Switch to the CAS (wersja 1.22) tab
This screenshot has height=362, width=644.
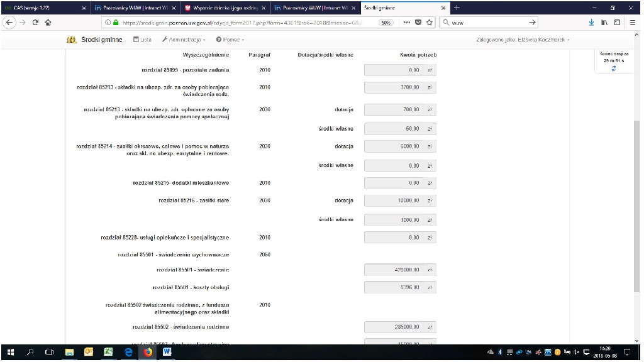point(44,8)
